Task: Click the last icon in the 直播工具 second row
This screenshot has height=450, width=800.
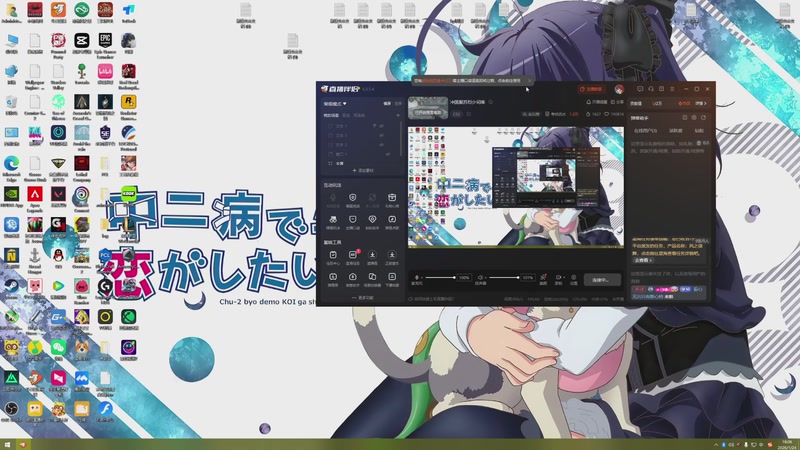Action: (x=392, y=277)
